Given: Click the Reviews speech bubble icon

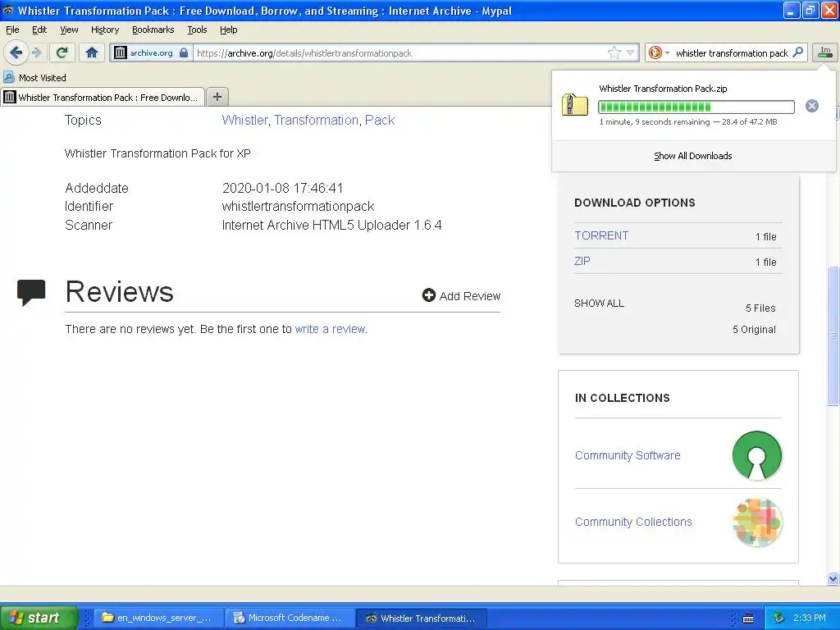Looking at the screenshot, I should pyautogui.click(x=31, y=293).
